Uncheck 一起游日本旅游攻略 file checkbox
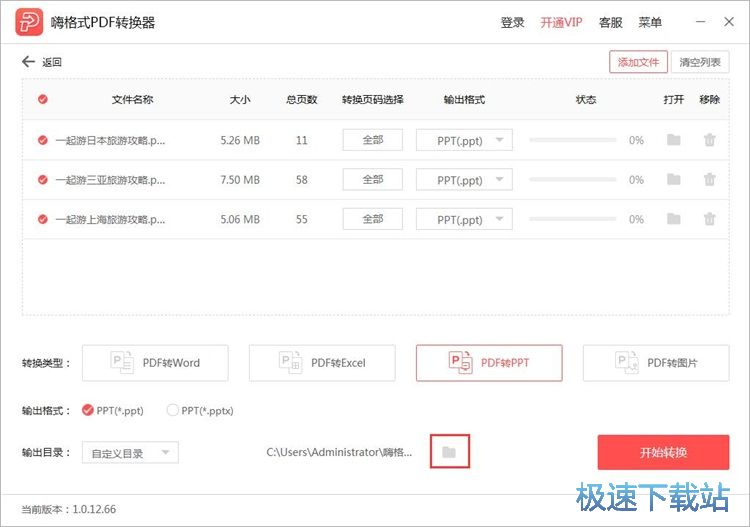 pos(43,140)
